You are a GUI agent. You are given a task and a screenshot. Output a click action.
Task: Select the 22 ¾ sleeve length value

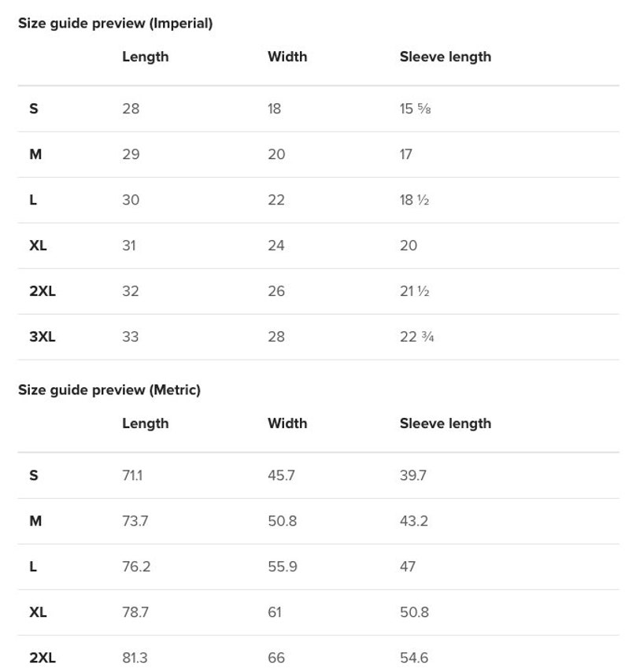416,337
